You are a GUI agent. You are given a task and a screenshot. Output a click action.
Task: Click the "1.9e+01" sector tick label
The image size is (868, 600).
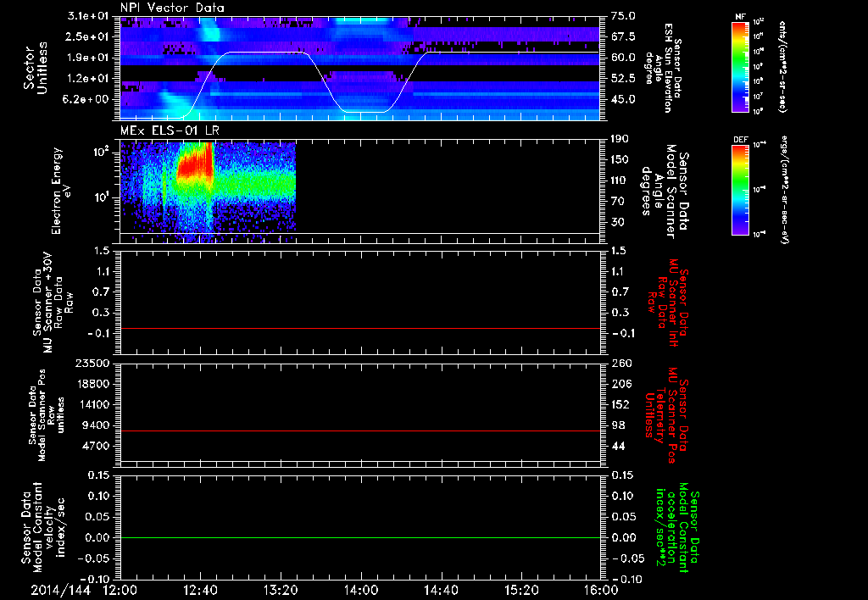(88, 58)
